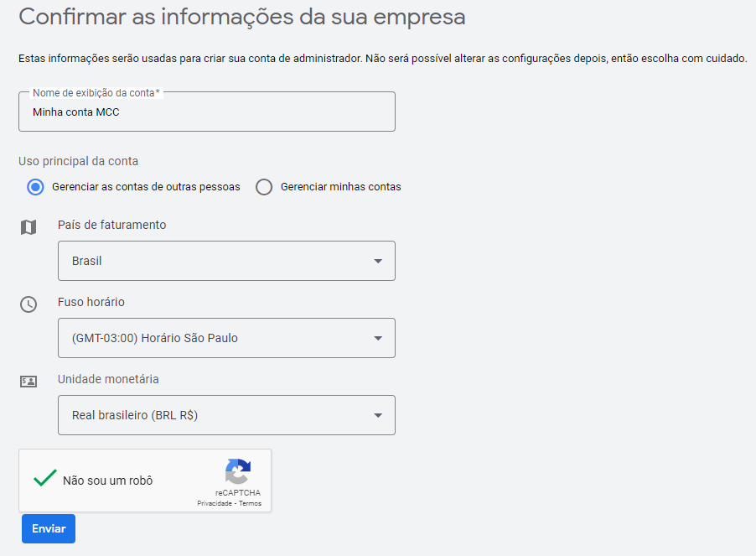
Task: Click the green checkmark in the reCAPTCHA box
Action: 44,480
